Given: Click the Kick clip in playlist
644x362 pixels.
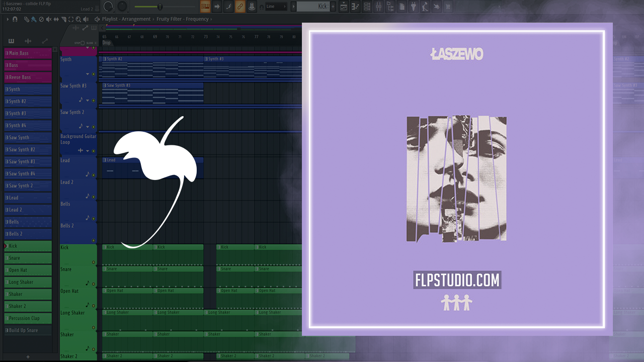Looking at the screenshot, I should click(127, 247).
